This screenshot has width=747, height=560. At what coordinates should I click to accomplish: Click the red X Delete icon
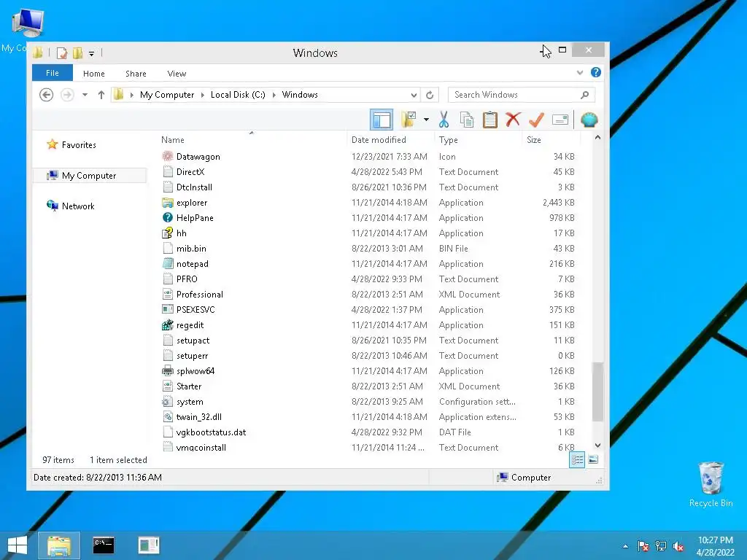[513, 120]
